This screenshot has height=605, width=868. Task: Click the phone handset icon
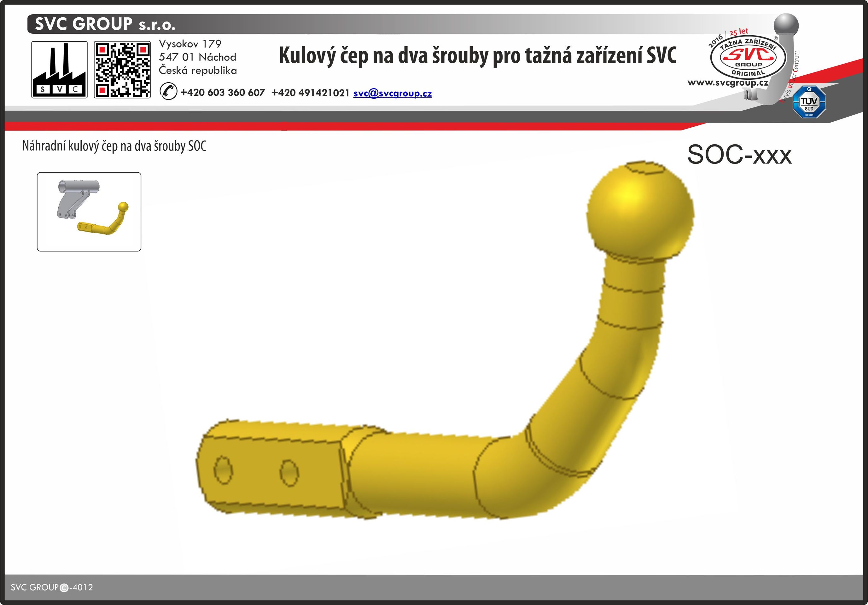pyautogui.click(x=168, y=91)
